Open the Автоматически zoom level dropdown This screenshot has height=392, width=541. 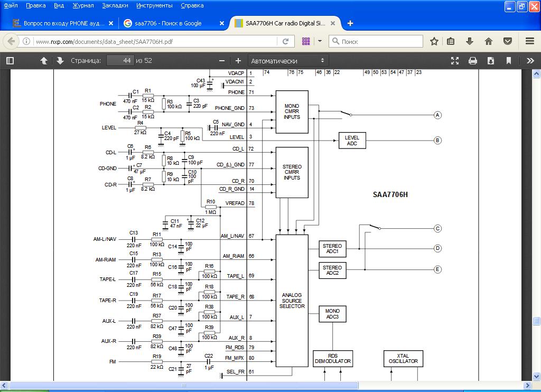point(288,61)
